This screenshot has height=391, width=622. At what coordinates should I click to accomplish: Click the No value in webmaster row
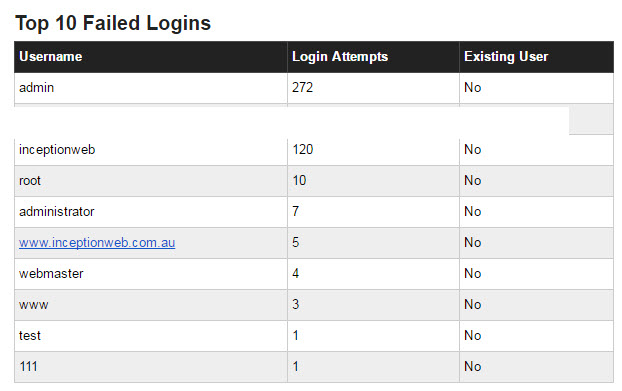472,274
